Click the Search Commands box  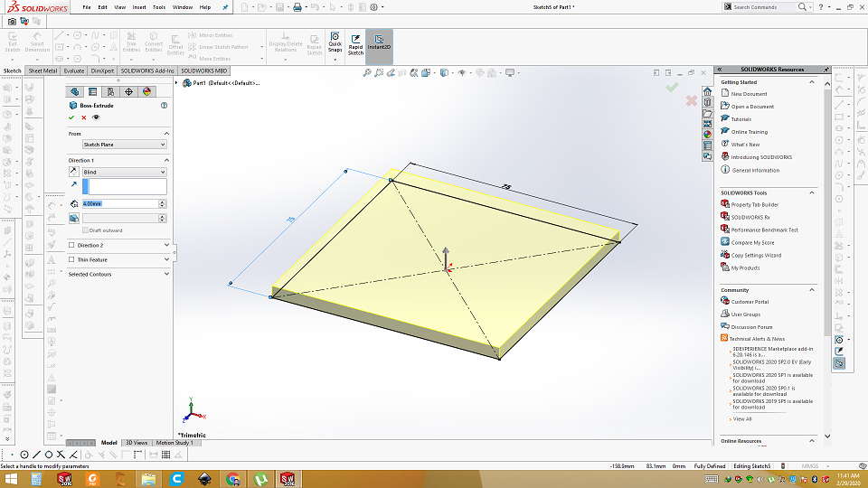coord(763,7)
